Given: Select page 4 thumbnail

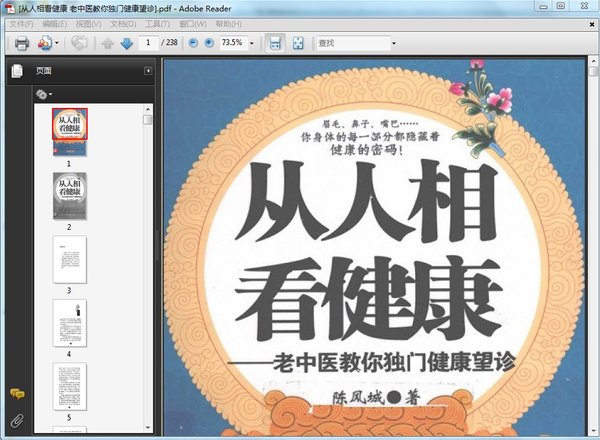Looking at the screenshot, I should tap(70, 323).
